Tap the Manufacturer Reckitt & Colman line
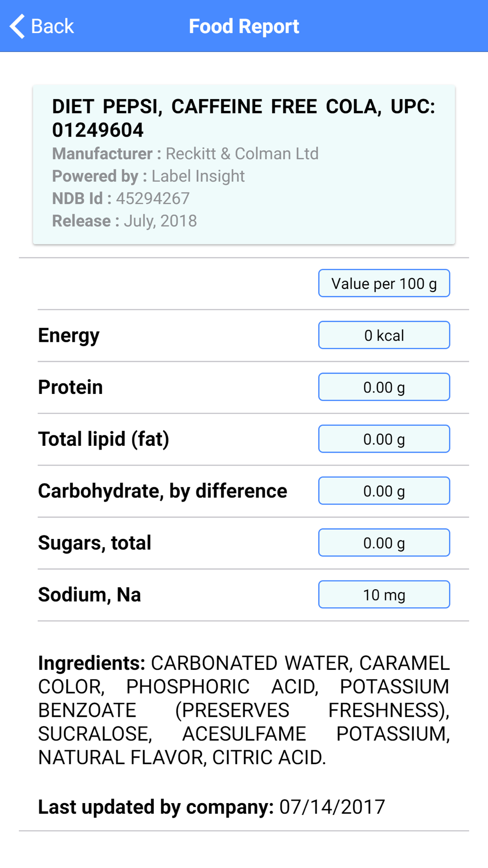Viewport: 488px width, 868px height. (185, 154)
